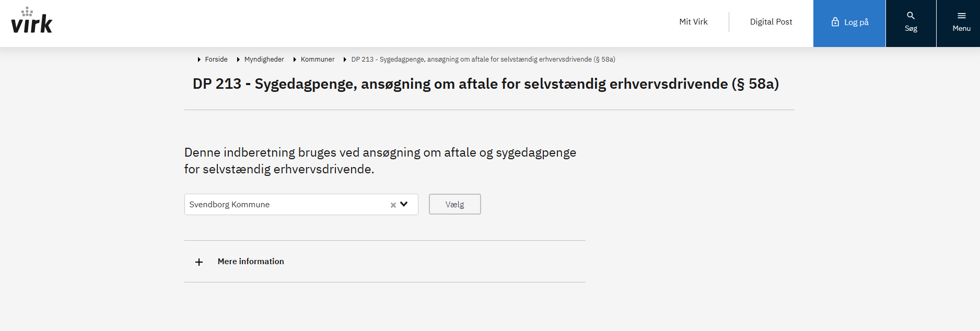Expand the Mere information section
Image resolution: width=980 pixels, height=331 pixels.
coord(251,262)
